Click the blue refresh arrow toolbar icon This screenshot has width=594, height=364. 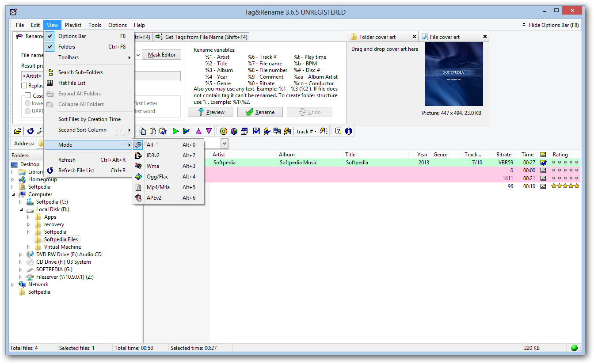(x=30, y=131)
